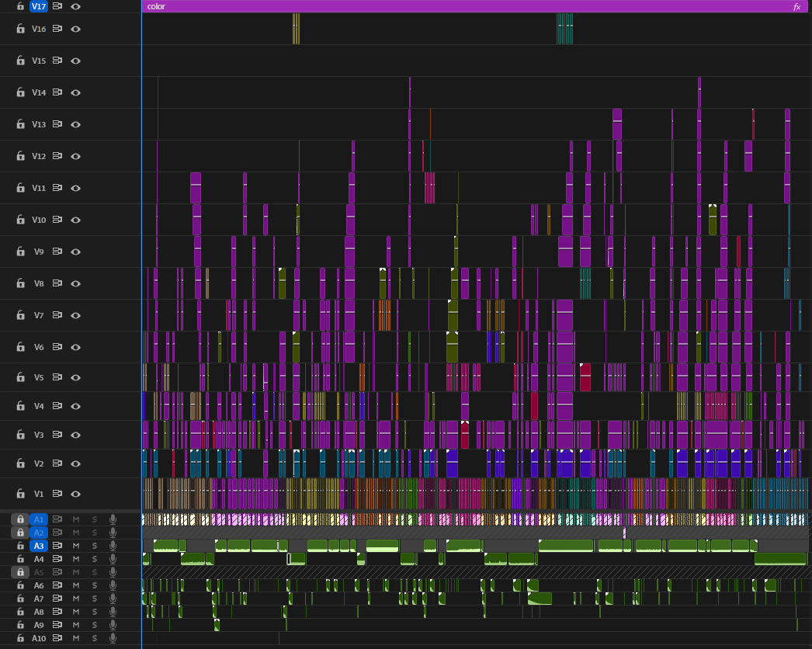Toggle track lock on A8

tap(20, 612)
